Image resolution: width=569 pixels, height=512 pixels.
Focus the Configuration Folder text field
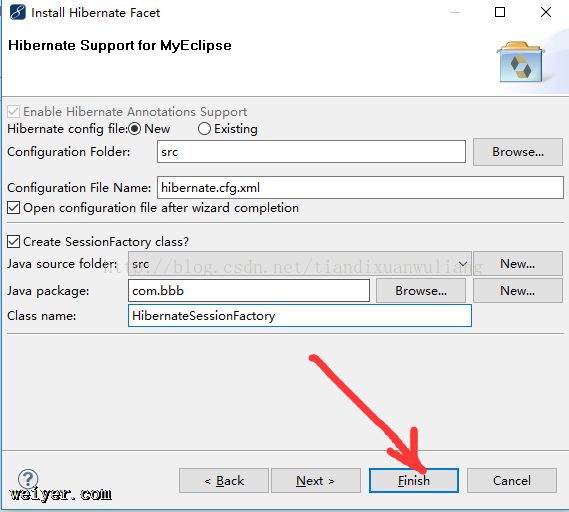(x=311, y=152)
